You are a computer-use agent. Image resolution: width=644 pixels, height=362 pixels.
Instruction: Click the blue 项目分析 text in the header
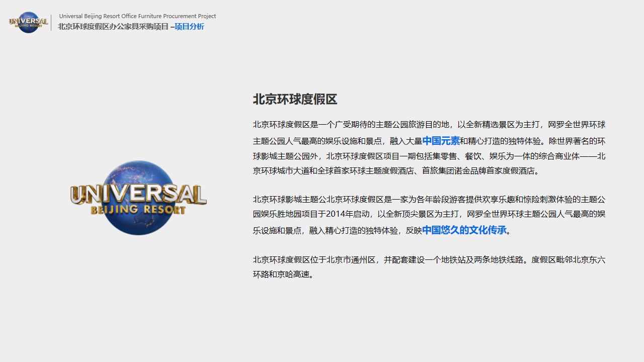click(189, 27)
